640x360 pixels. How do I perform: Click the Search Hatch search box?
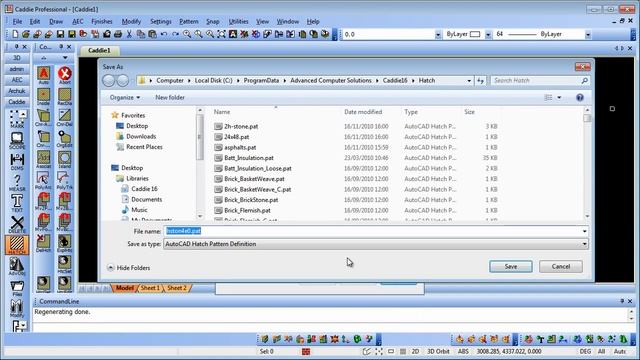pos(540,81)
